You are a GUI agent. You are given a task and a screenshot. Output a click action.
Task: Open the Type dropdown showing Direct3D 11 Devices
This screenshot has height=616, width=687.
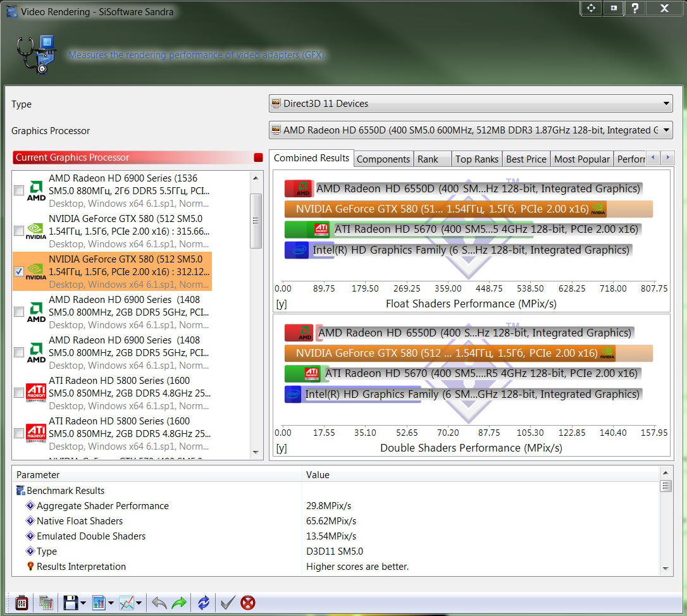coord(471,103)
